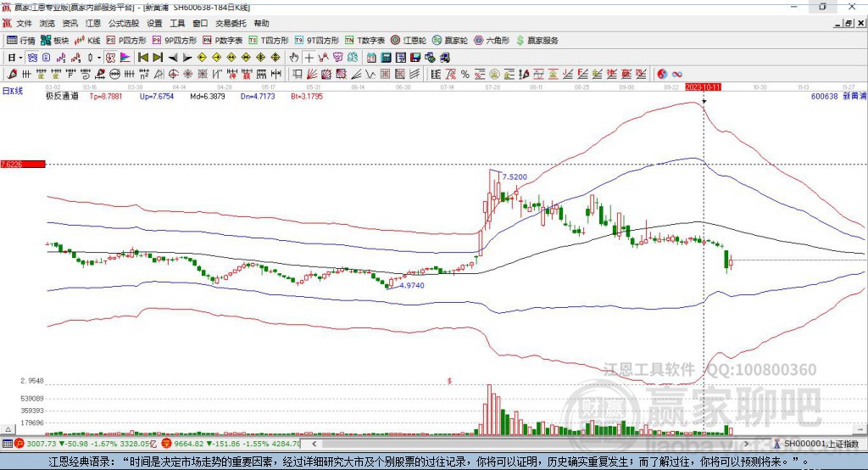Viewport: 868px width, 470px height.
Task: Open the 资讯 menu
Action: pos(70,23)
